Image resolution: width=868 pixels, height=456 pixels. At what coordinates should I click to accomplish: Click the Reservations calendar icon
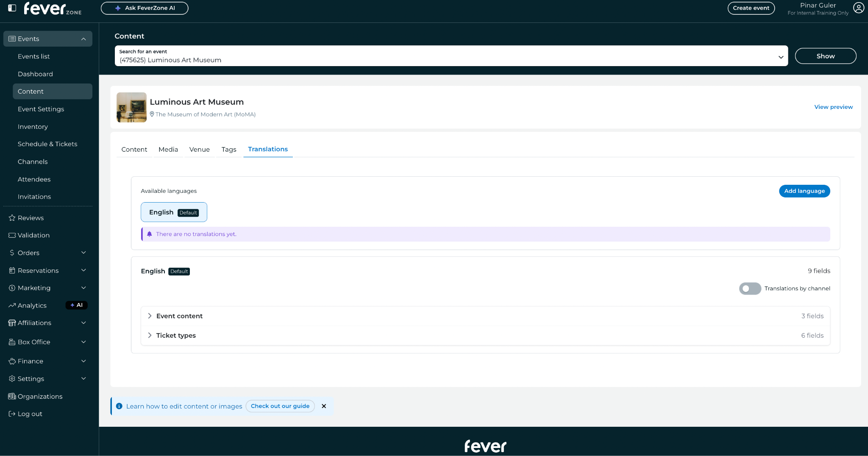(x=12, y=270)
